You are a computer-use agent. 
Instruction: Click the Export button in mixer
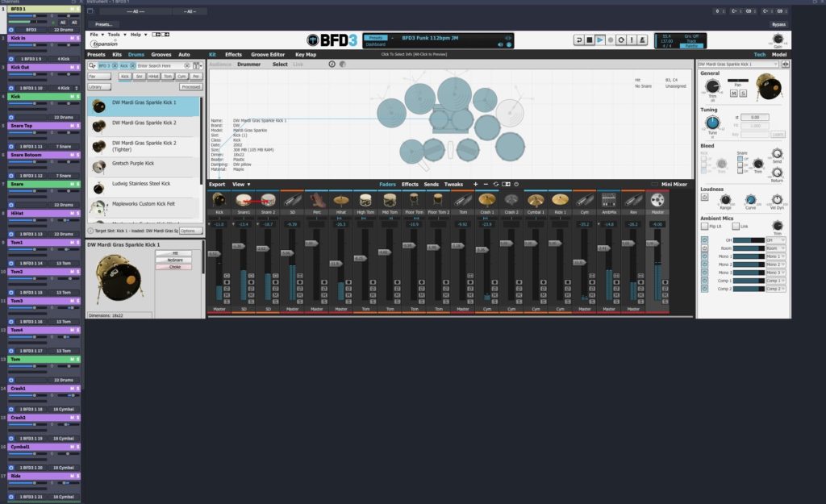[x=217, y=185]
